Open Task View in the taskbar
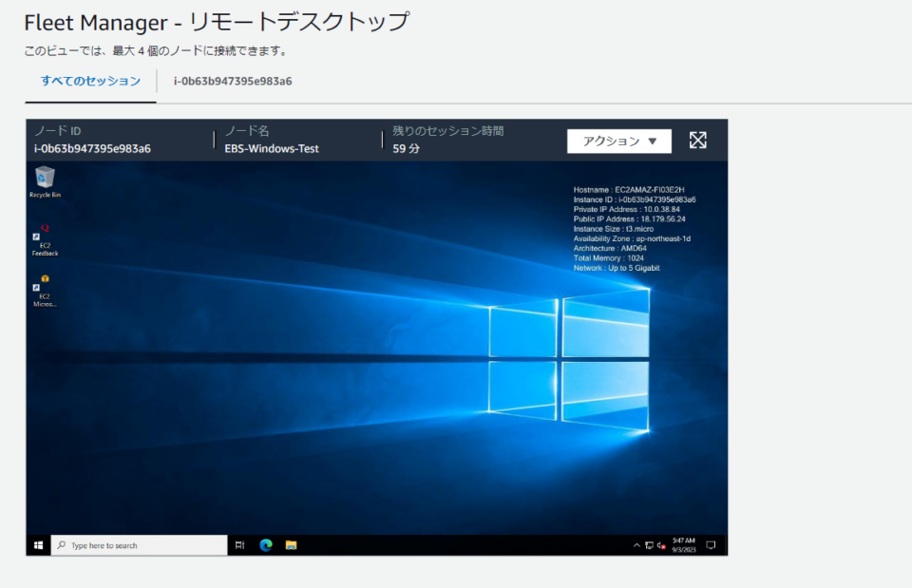The width and height of the screenshot is (912, 588). (239, 545)
